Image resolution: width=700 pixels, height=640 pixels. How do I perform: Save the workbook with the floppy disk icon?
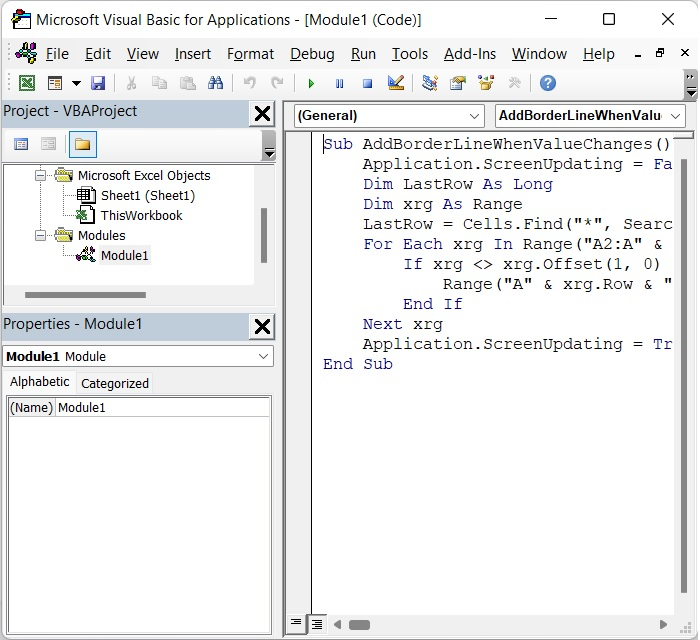98,83
